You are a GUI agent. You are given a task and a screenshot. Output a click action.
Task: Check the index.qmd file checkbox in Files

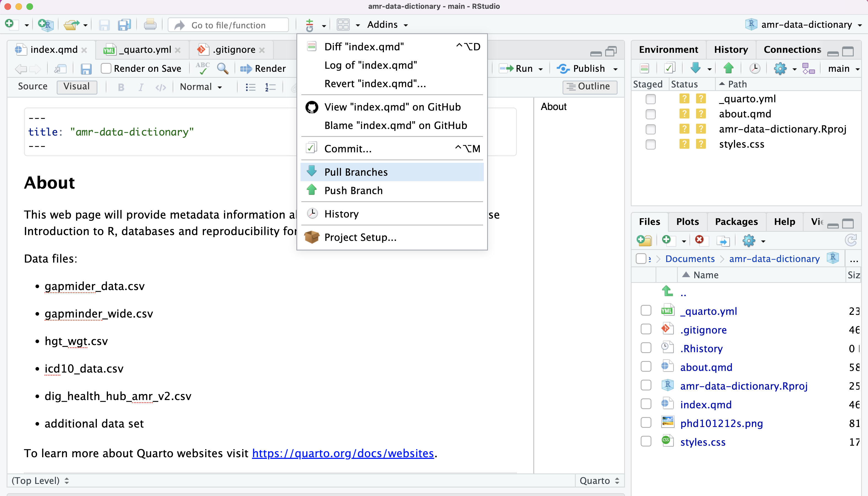pos(646,404)
